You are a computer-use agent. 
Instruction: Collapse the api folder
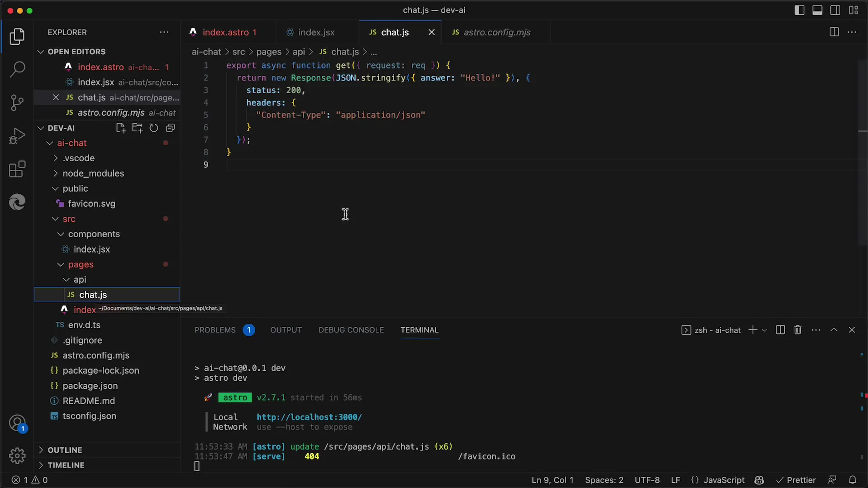coord(107,280)
